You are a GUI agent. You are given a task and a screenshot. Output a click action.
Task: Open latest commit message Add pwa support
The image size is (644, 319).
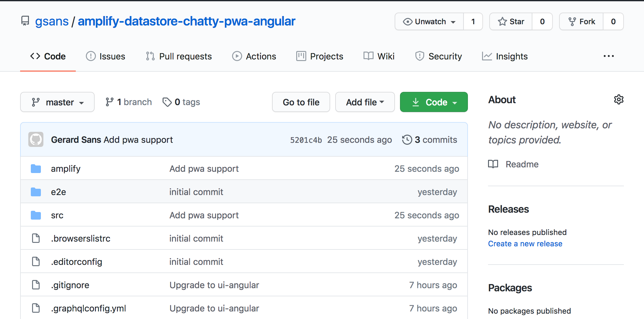coord(138,140)
